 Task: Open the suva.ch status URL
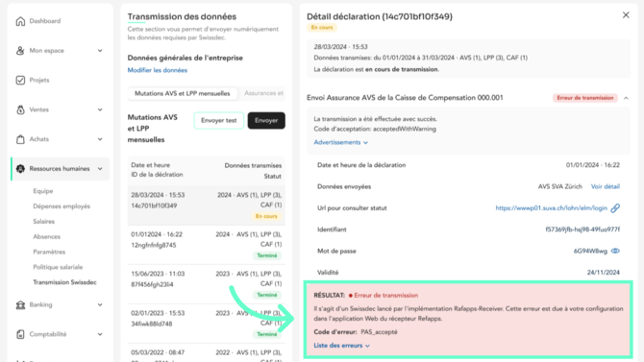(x=551, y=208)
